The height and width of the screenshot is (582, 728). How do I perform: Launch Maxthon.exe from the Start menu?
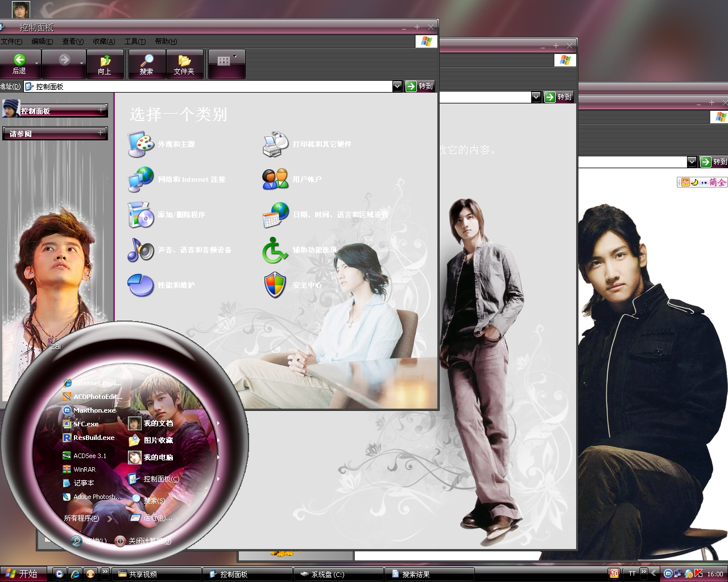coord(89,410)
